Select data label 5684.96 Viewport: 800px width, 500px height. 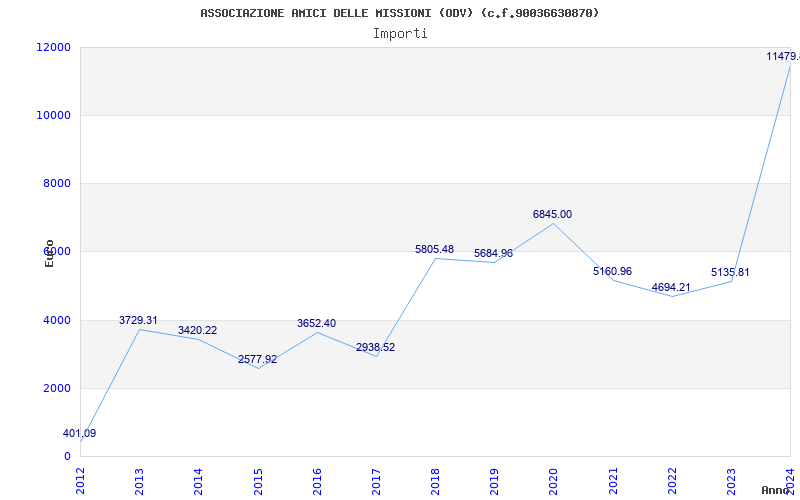click(x=493, y=254)
